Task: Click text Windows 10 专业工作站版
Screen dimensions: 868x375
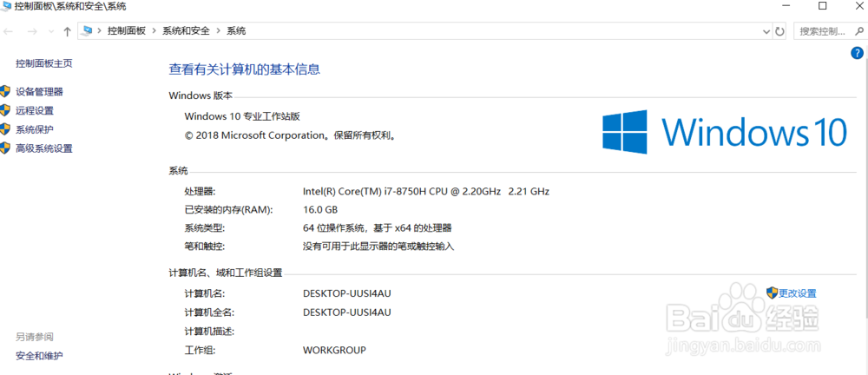Action: (242, 116)
